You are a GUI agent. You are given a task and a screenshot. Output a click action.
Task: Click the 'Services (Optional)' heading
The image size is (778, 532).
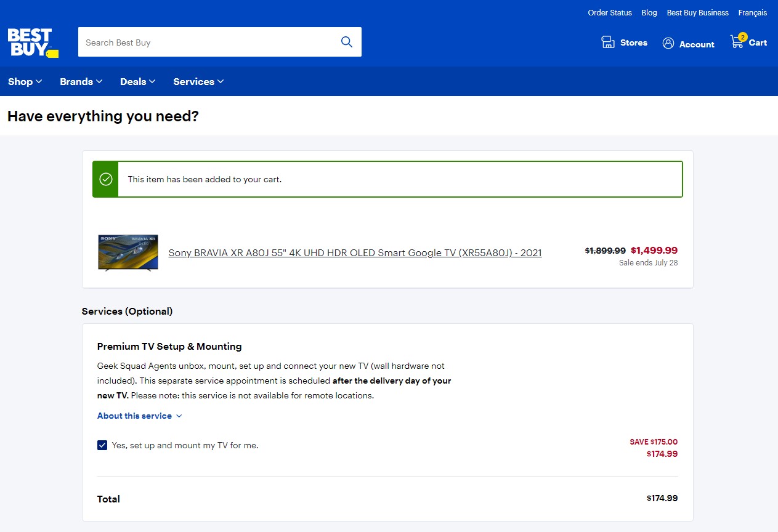(x=127, y=311)
